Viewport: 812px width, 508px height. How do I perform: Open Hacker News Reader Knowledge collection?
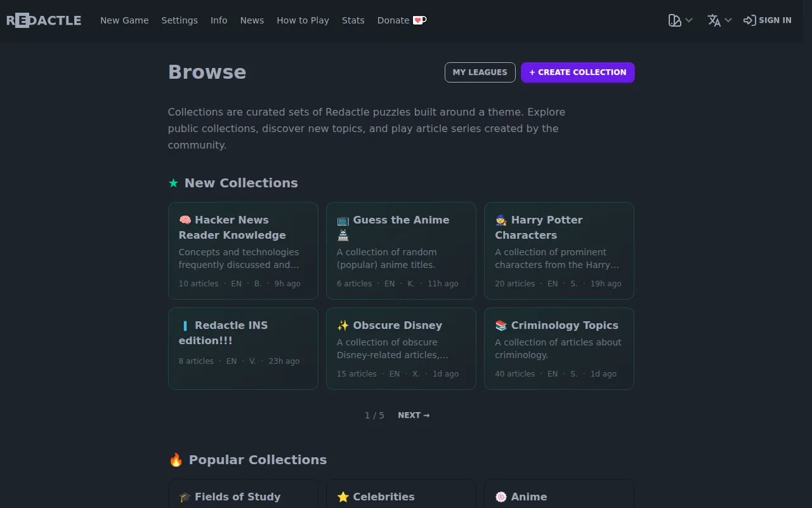pos(243,251)
